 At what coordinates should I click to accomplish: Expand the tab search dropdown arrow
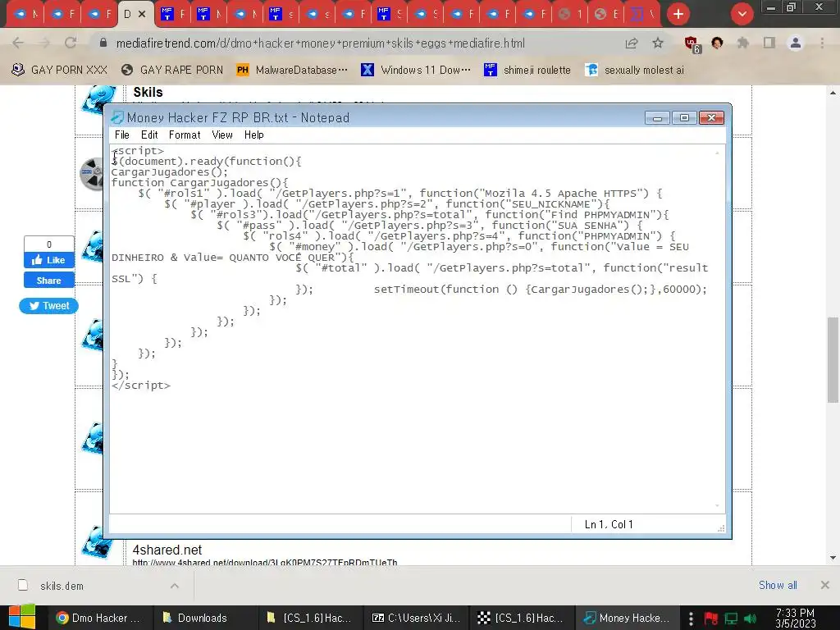[x=742, y=14]
